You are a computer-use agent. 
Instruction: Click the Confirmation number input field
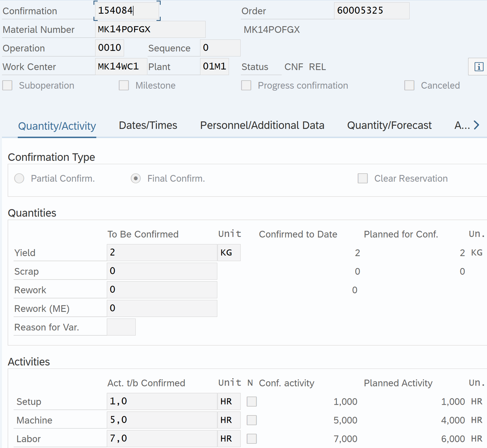(x=127, y=11)
